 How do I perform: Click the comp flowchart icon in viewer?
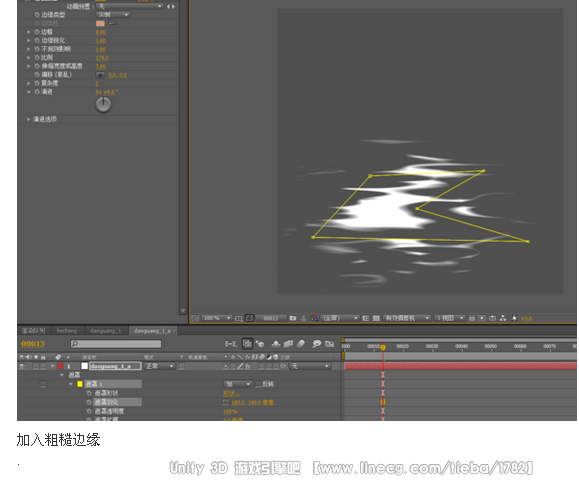503,318
